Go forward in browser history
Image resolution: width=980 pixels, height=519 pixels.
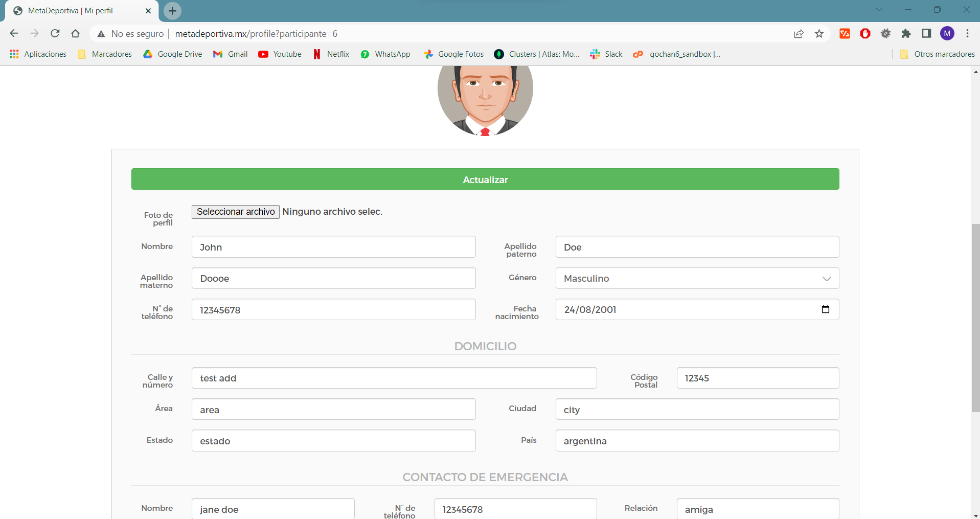tap(34, 34)
